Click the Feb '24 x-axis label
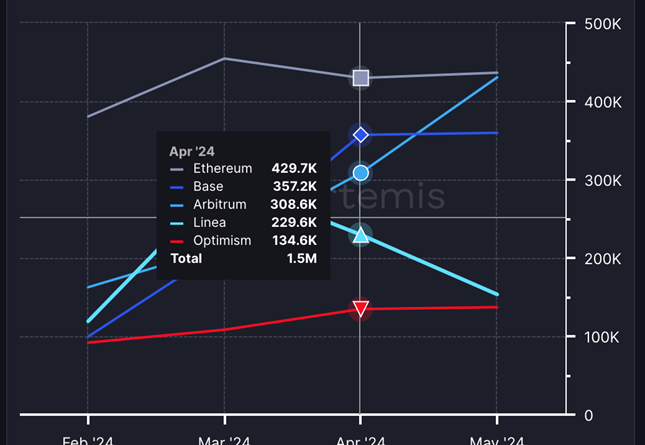The height and width of the screenshot is (445, 645). (88, 440)
